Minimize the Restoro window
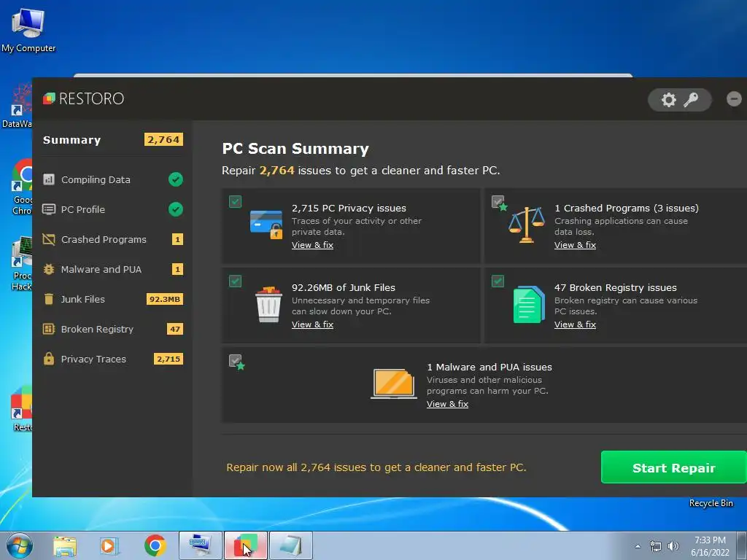This screenshot has width=747, height=560. click(x=734, y=99)
